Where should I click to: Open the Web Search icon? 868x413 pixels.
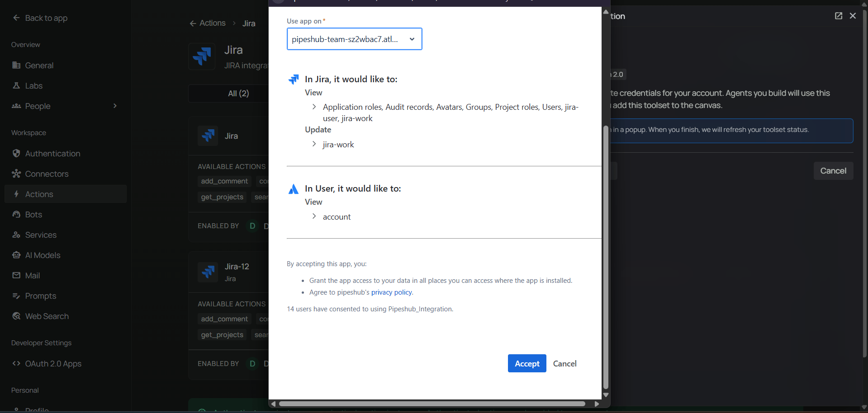16,316
